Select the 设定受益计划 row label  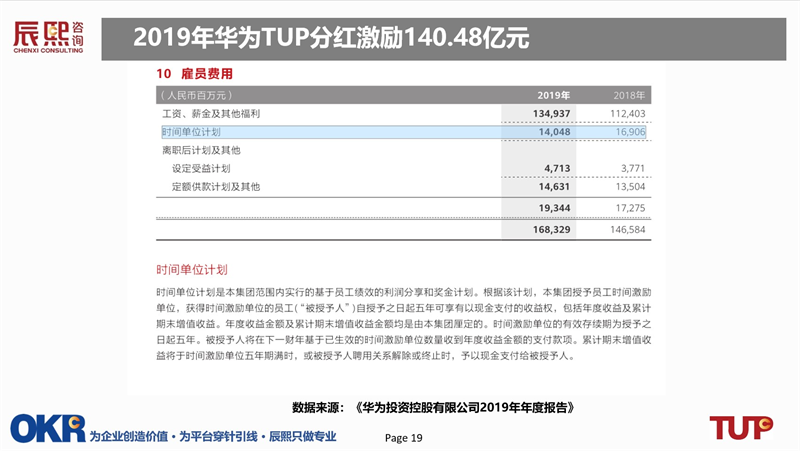click(201, 168)
